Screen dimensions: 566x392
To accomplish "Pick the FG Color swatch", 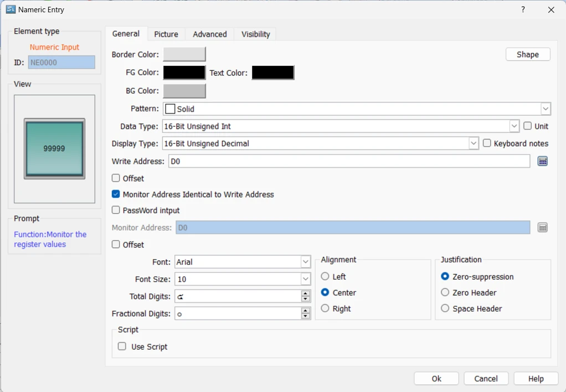I will (x=184, y=72).
